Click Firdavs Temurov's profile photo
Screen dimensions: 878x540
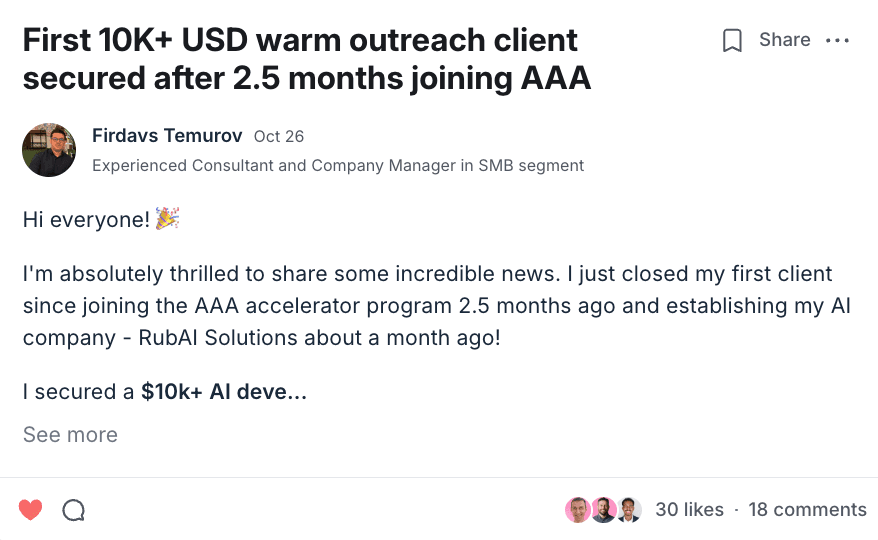[x=49, y=150]
